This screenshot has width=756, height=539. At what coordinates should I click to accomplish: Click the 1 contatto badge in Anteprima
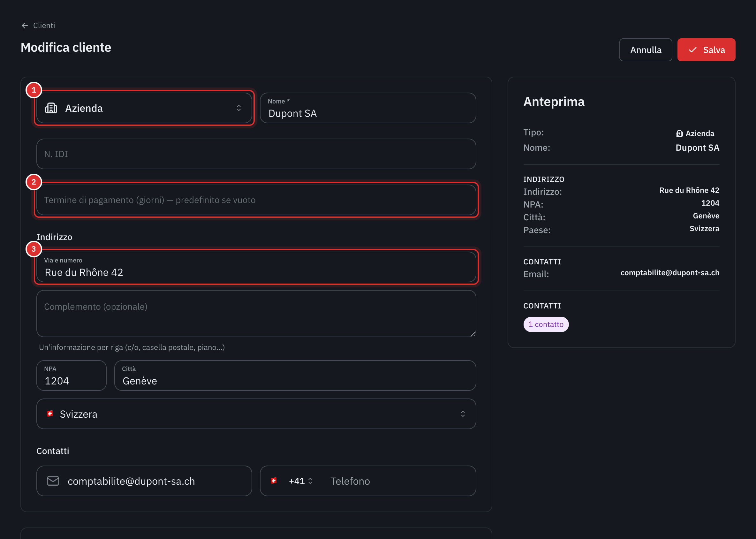point(546,324)
